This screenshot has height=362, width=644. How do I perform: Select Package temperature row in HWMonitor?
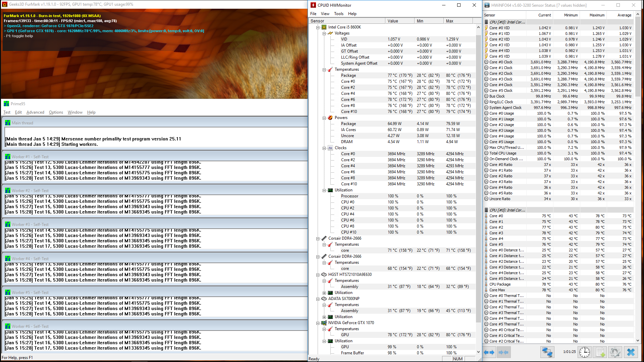pyautogui.click(x=392, y=75)
